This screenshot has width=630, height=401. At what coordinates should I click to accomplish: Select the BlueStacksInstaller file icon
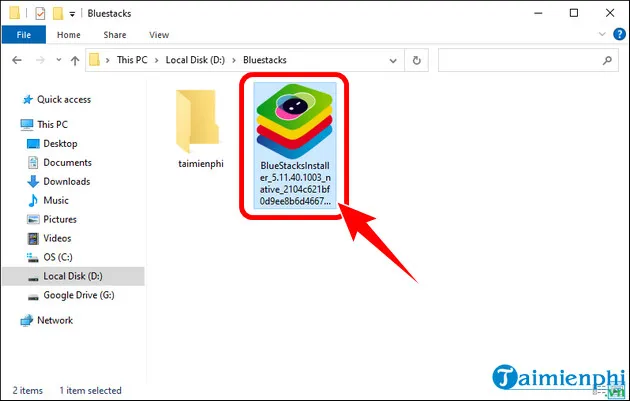(295, 121)
